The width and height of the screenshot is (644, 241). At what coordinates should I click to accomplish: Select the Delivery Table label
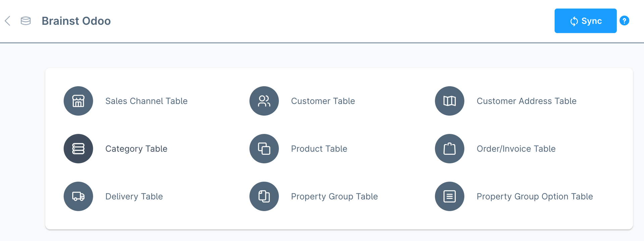coord(134,196)
